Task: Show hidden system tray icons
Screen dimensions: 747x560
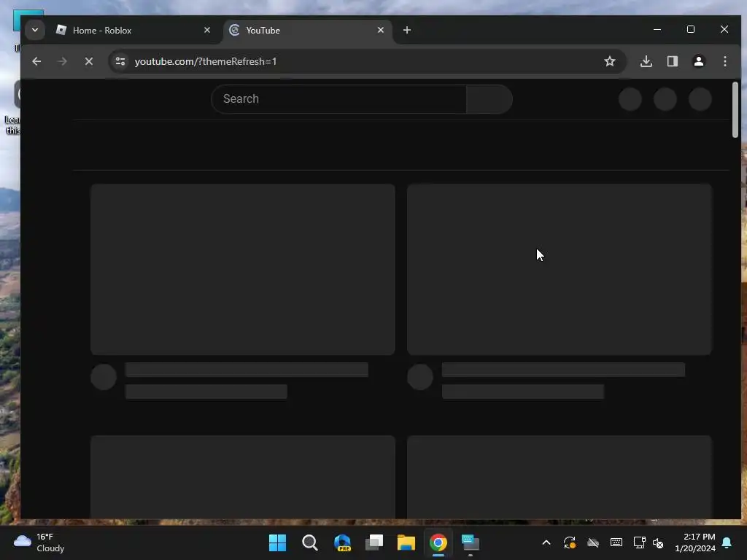Action: point(546,542)
